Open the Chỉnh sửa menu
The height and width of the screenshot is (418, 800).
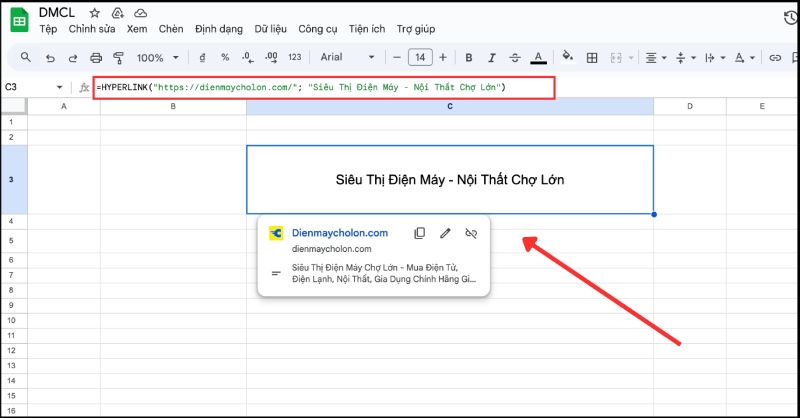tap(92, 29)
